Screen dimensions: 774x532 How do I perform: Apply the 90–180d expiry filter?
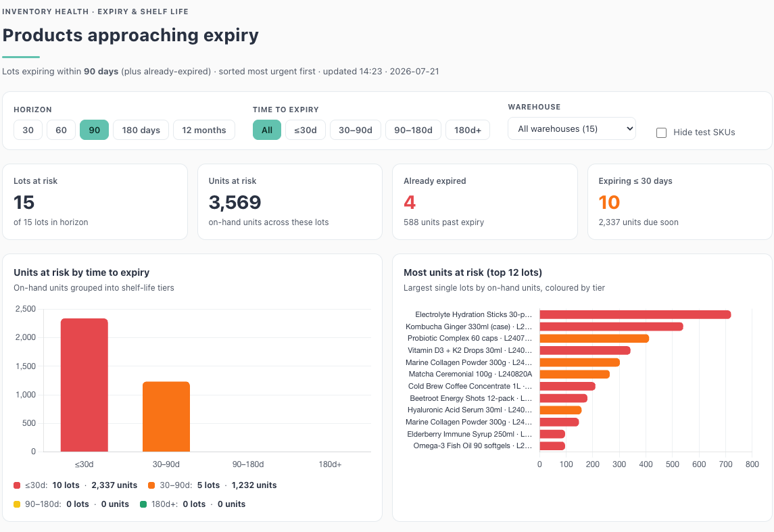click(413, 130)
